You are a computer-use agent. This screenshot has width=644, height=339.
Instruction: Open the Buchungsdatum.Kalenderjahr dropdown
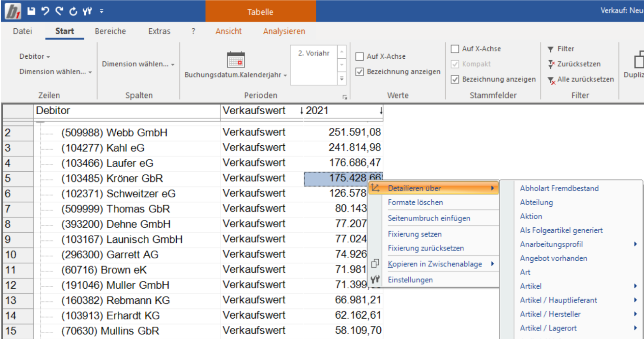tap(236, 75)
